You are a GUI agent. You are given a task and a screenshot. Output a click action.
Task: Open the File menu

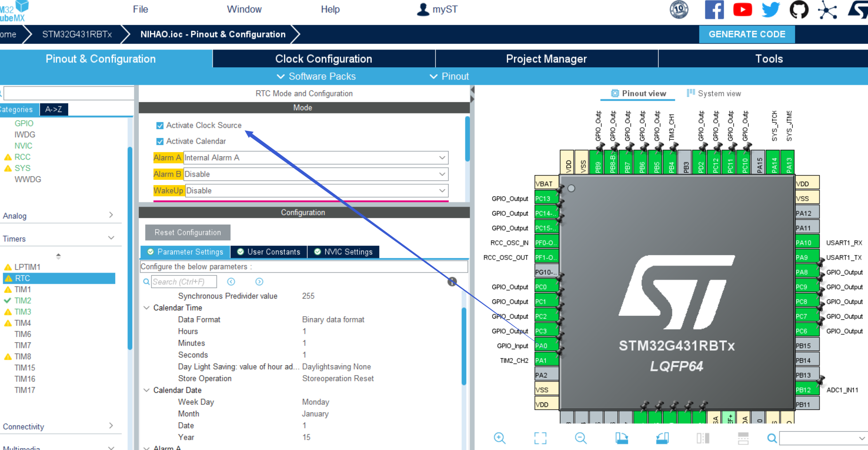140,9
